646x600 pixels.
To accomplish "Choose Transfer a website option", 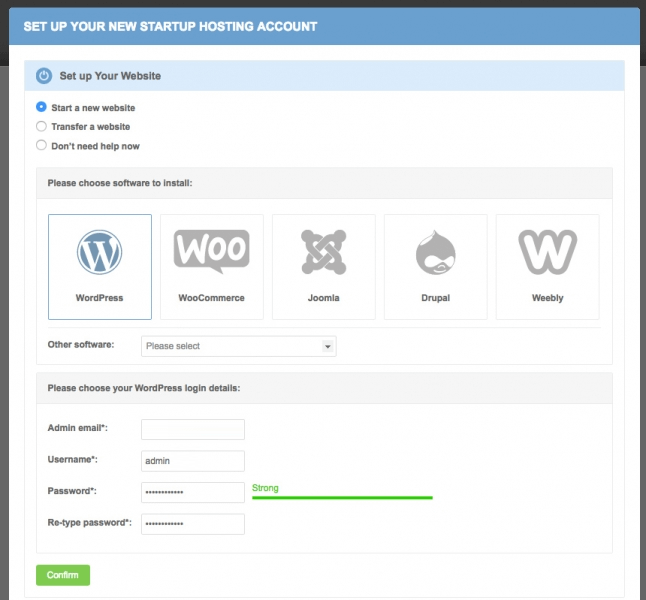I will [x=41, y=126].
